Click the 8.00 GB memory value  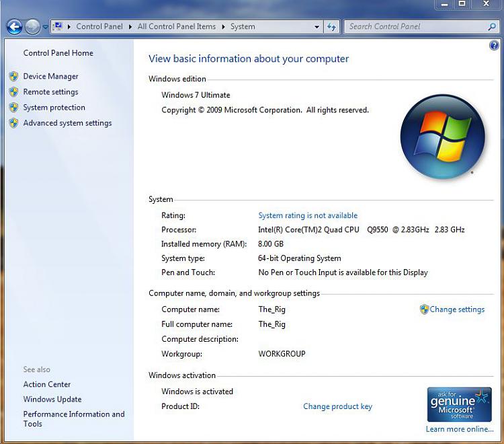(x=271, y=244)
